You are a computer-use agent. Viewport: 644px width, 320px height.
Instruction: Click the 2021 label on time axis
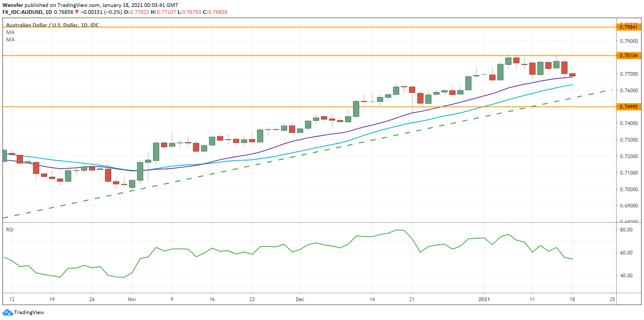[484, 299]
